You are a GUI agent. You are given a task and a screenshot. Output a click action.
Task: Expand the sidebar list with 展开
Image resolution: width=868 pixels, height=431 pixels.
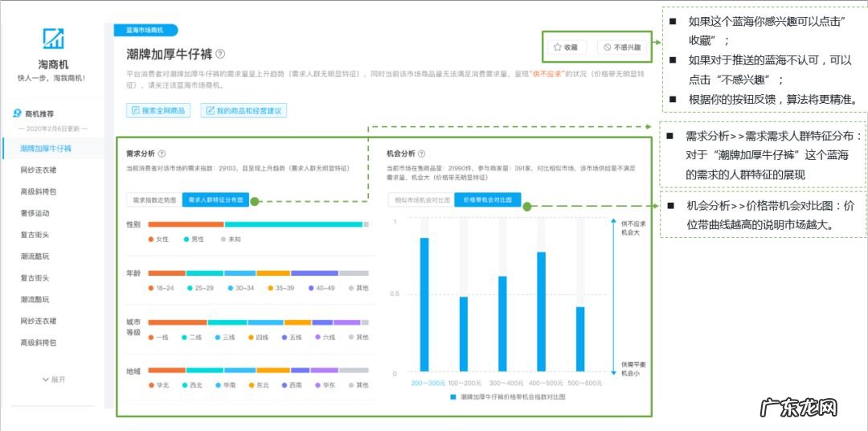[54, 380]
